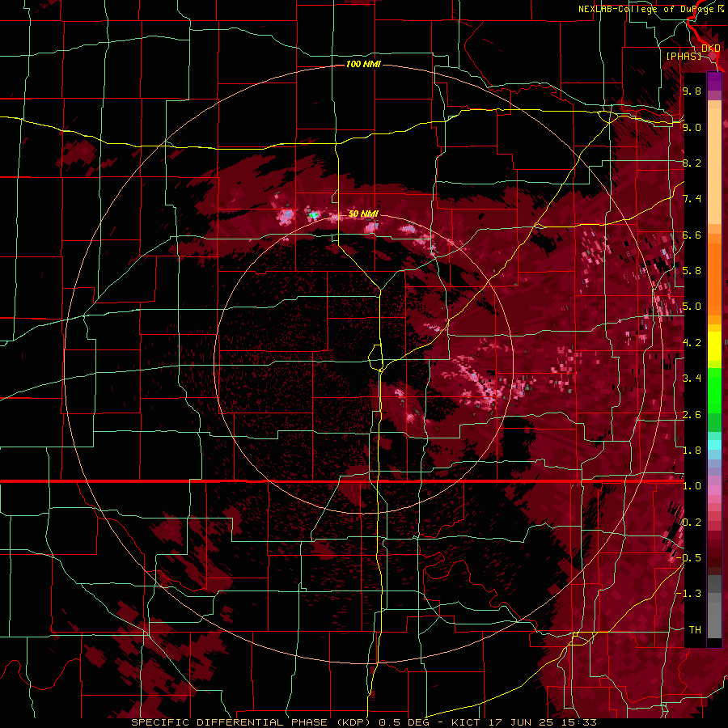Click the 5.8 scale value
Viewport: 728px width, 728px height.
692,271
